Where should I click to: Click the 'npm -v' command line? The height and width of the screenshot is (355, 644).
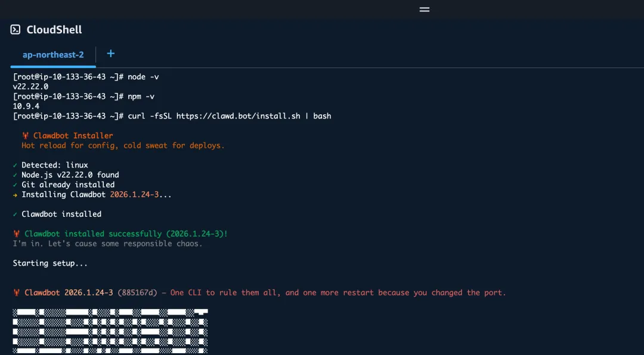[84, 96]
